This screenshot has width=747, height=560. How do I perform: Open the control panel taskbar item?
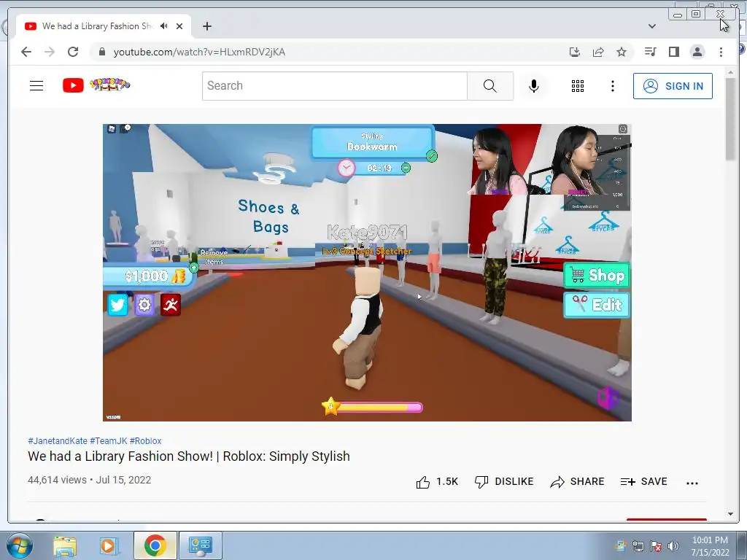(200, 545)
